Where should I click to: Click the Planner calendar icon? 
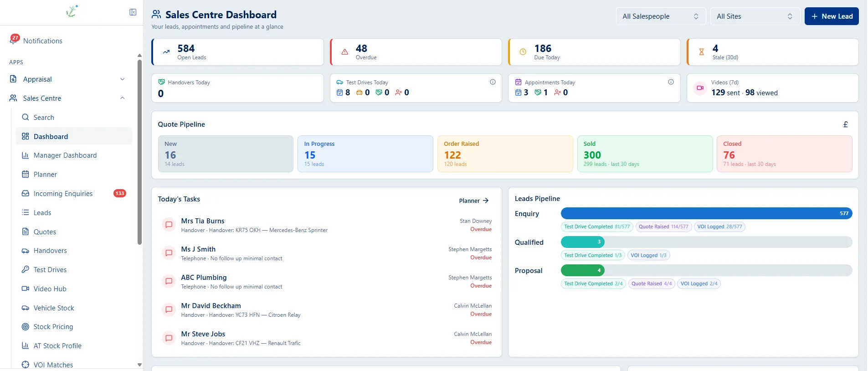(x=26, y=174)
